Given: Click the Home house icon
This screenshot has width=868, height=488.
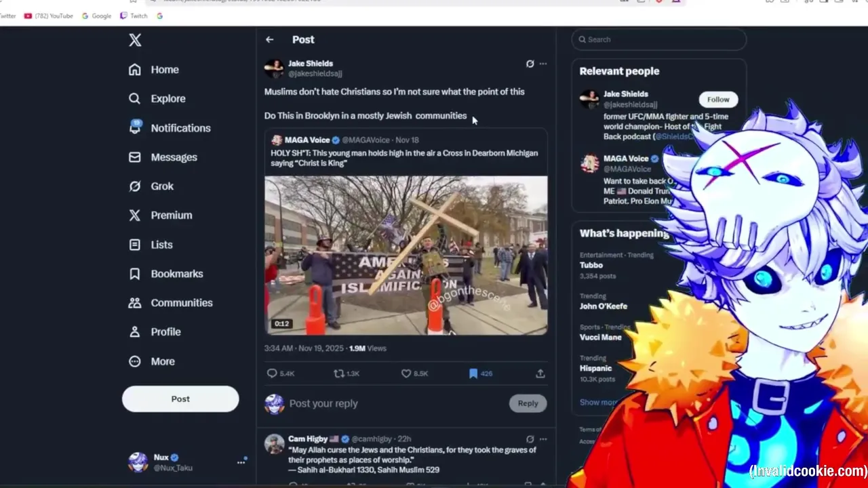Looking at the screenshot, I should click(135, 70).
